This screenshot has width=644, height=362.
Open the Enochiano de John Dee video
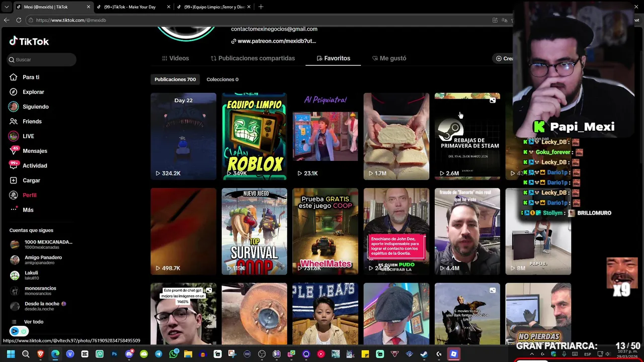(x=396, y=231)
